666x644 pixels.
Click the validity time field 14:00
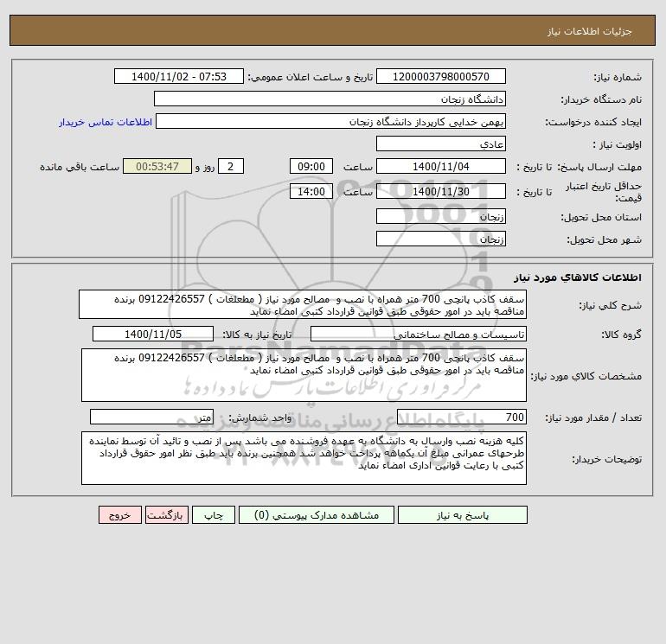point(311,191)
